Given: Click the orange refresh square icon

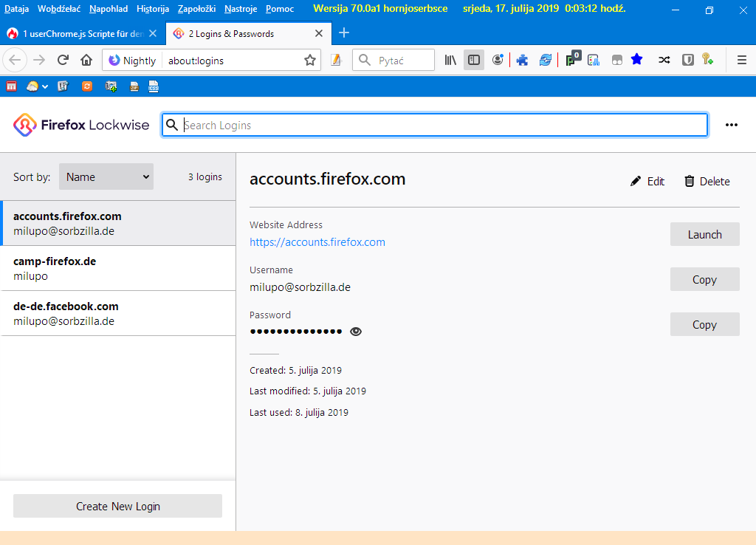Looking at the screenshot, I should [87, 86].
